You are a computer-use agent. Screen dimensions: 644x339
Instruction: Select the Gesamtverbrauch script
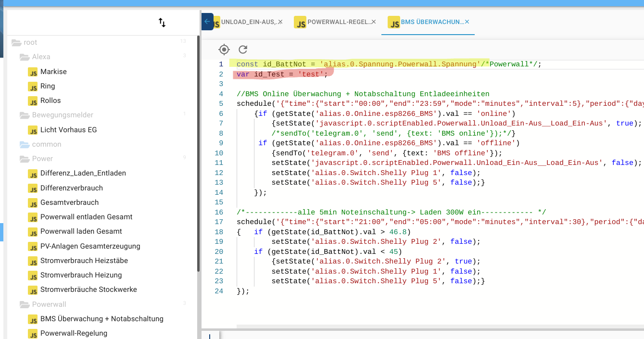69,202
